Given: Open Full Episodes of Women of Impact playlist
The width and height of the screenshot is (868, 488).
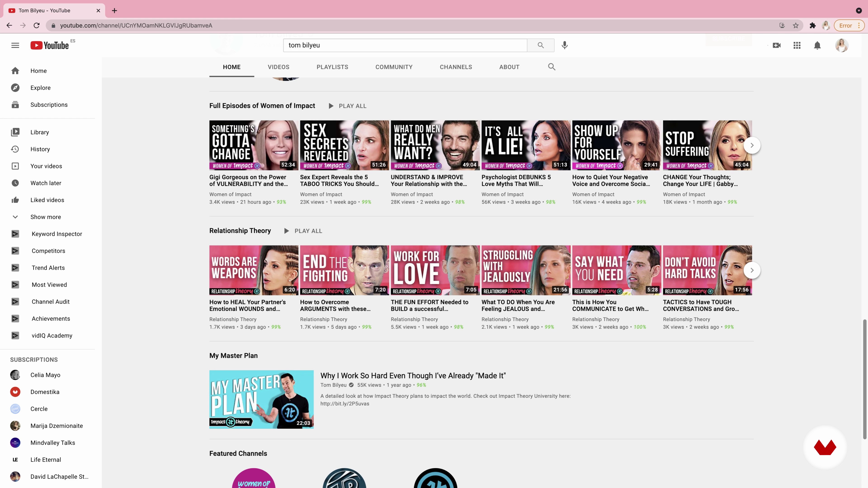Looking at the screenshot, I should pos(262,106).
